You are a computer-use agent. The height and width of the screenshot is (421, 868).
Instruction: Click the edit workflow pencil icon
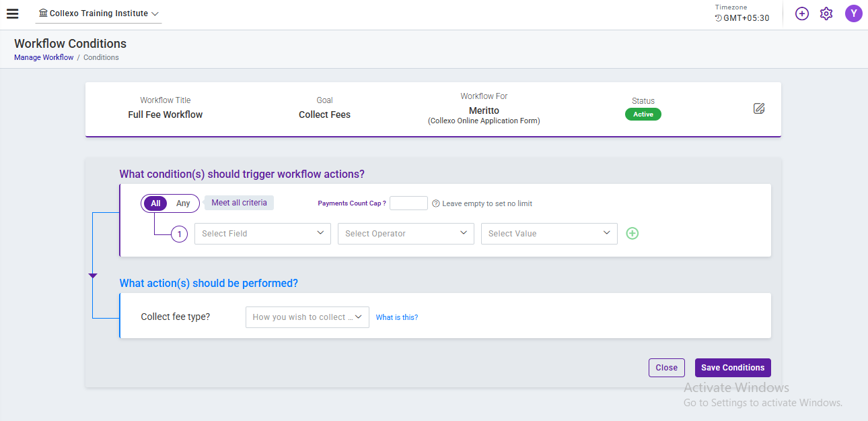[759, 108]
